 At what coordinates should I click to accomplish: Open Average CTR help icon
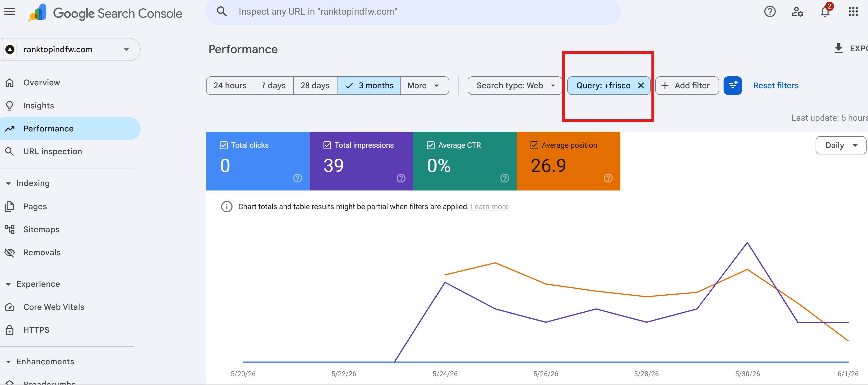pos(504,178)
